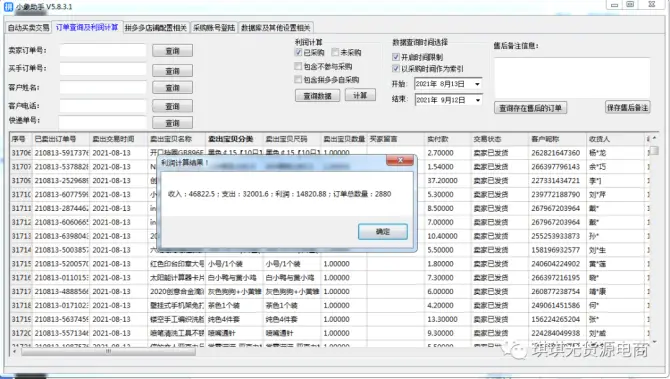Click inside the 售后备注信息 text area
The height and width of the screenshot is (379, 670).
click(572, 78)
